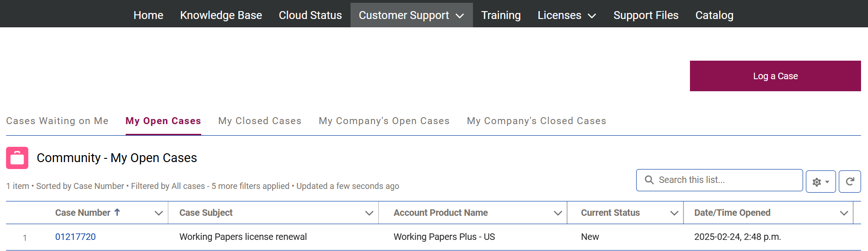Go to Knowledge Base page

221,15
